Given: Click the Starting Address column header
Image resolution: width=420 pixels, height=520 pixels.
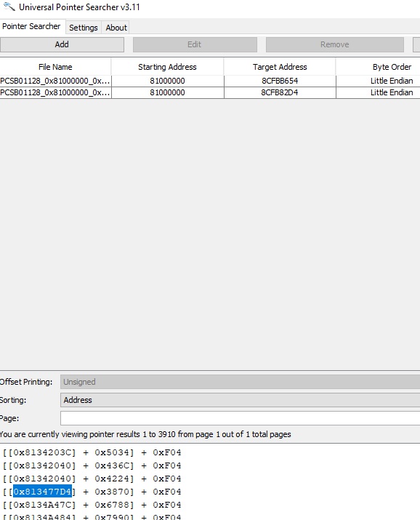Looking at the screenshot, I should [167, 67].
